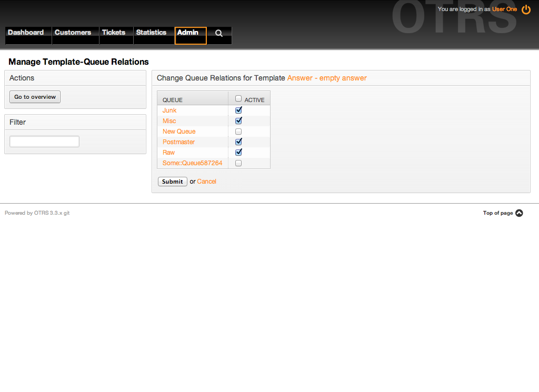Viewport: 539px width, 392px height.
Task: Uncheck the Postmaster queue checkbox
Action: coord(238,142)
